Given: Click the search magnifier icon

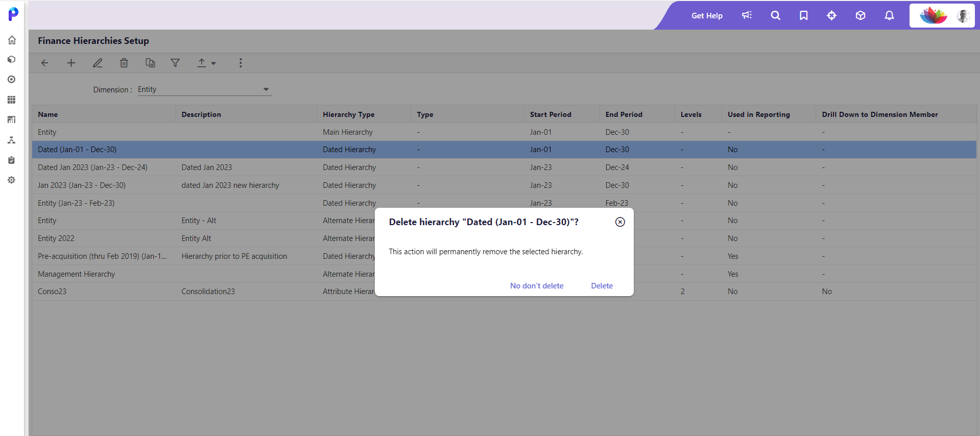Looking at the screenshot, I should point(775,15).
